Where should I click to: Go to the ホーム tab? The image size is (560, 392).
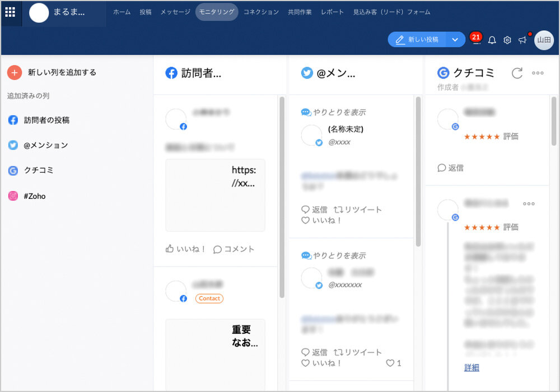click(x=122, y=12)
